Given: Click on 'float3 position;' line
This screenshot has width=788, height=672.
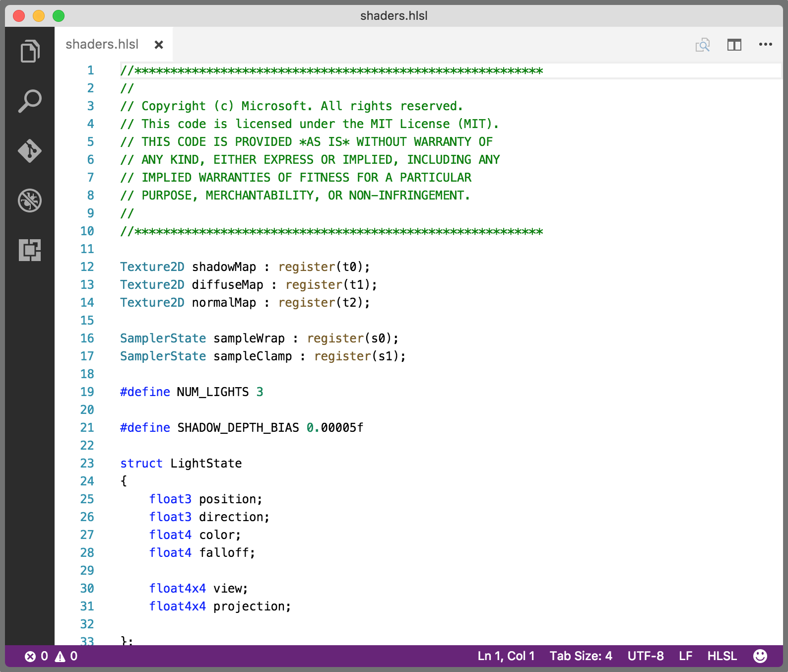Looking at the screenshot, I should (x=206, y=499).
